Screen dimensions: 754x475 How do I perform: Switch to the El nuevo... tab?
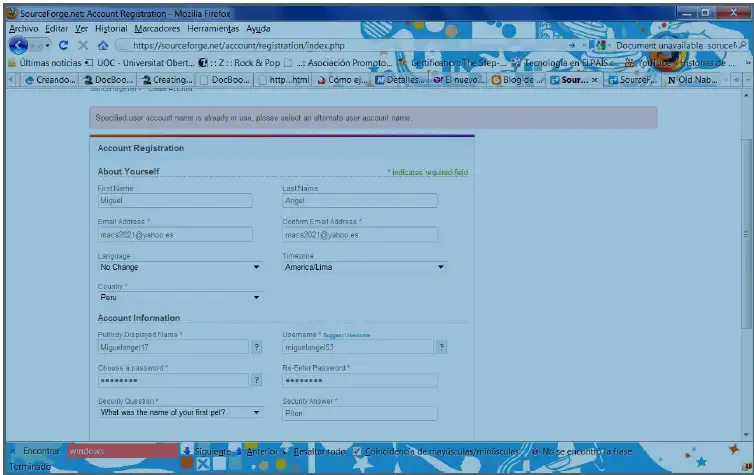(x=458, y=80)
